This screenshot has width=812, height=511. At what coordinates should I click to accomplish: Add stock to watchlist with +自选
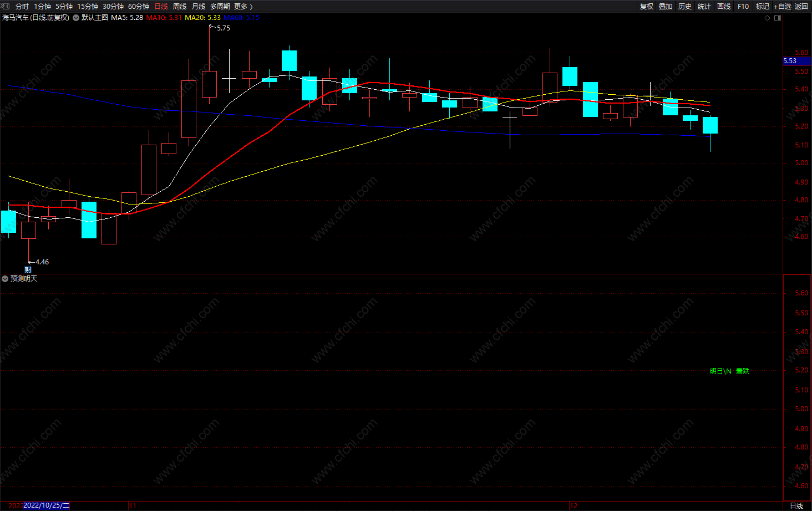[x=783, y=7]
